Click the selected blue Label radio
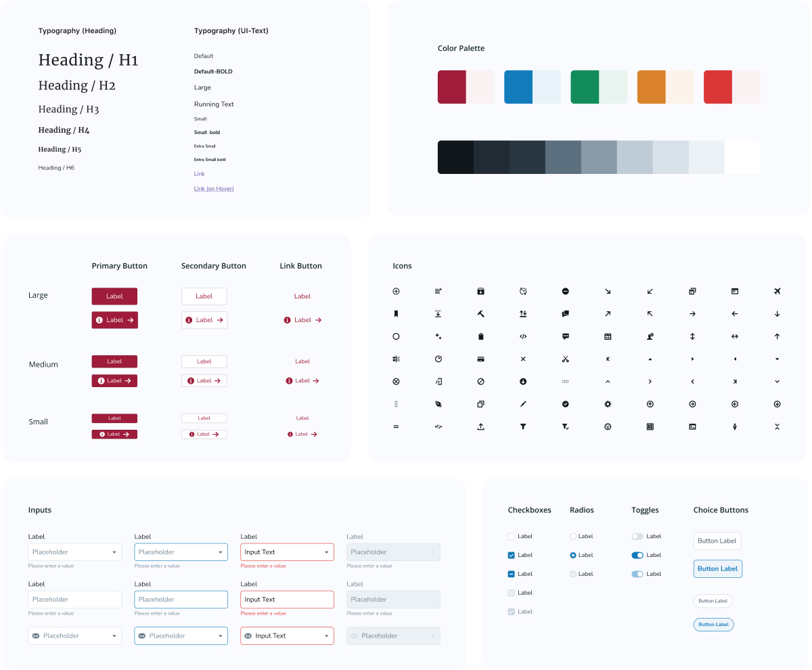The width and height of the screenshot is (812, 670). click(x=573, y=555)
